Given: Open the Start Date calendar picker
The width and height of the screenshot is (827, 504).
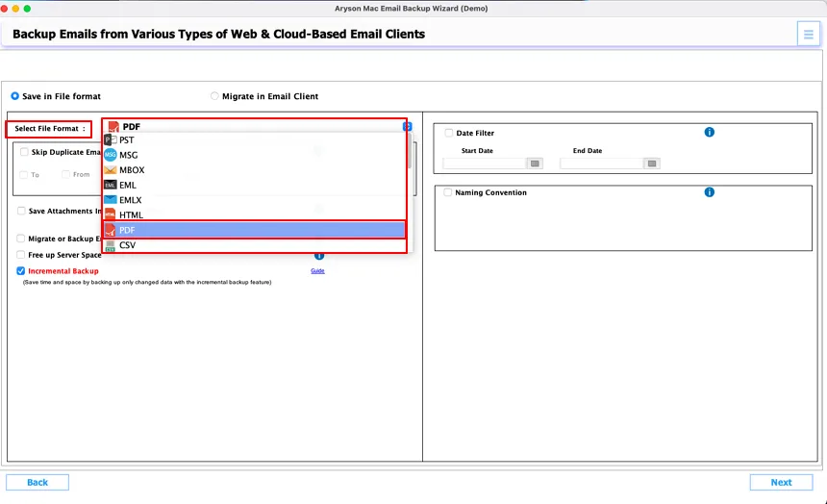Looking at the screenshot, I should 535,164.
